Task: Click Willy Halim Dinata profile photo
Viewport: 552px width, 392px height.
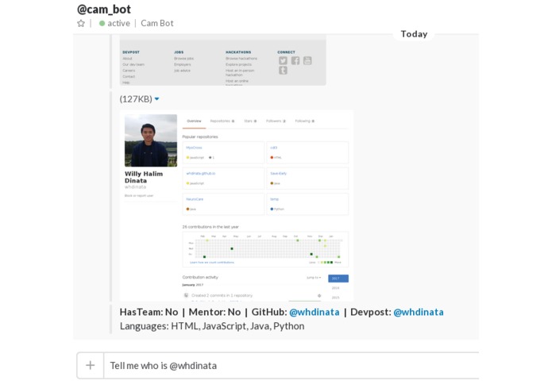Action: click(151, 140)
